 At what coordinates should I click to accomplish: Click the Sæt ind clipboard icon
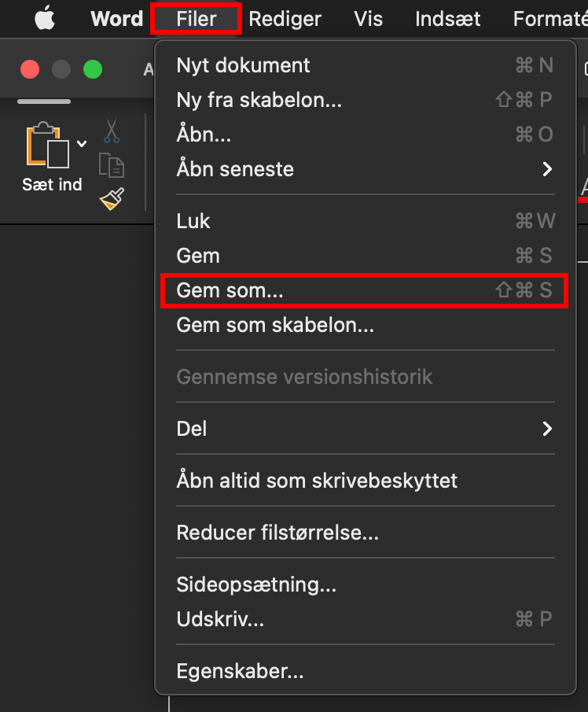coord(48,145)
